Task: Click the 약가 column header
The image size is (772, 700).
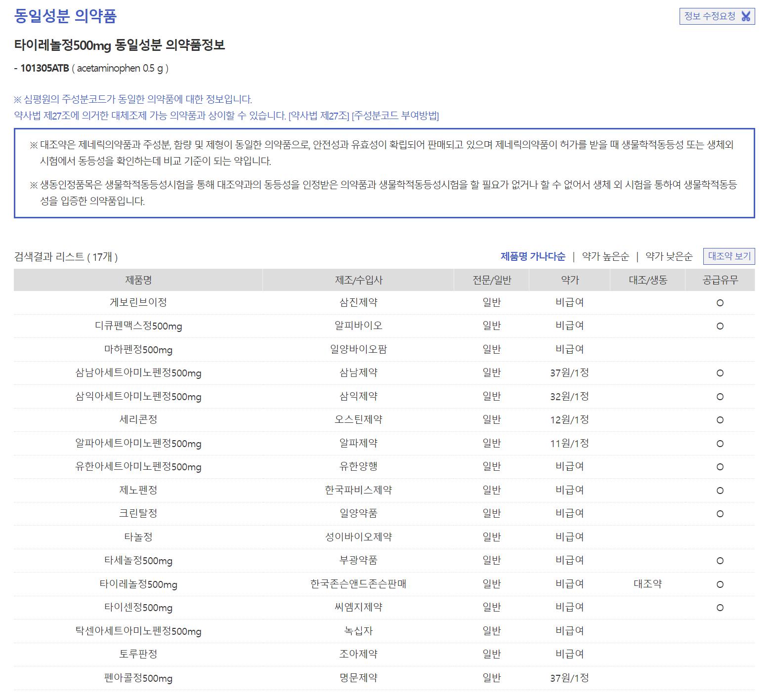Action: click(570, 280)
